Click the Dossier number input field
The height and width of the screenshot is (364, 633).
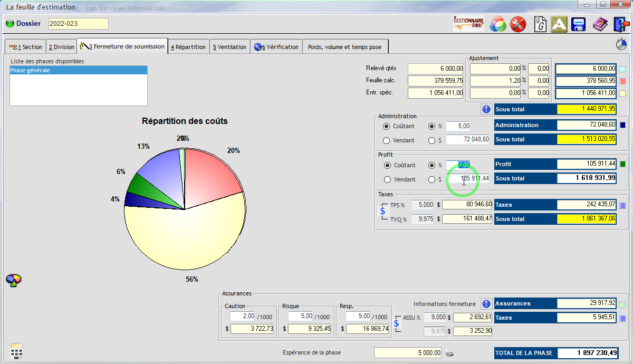point(78,24)
